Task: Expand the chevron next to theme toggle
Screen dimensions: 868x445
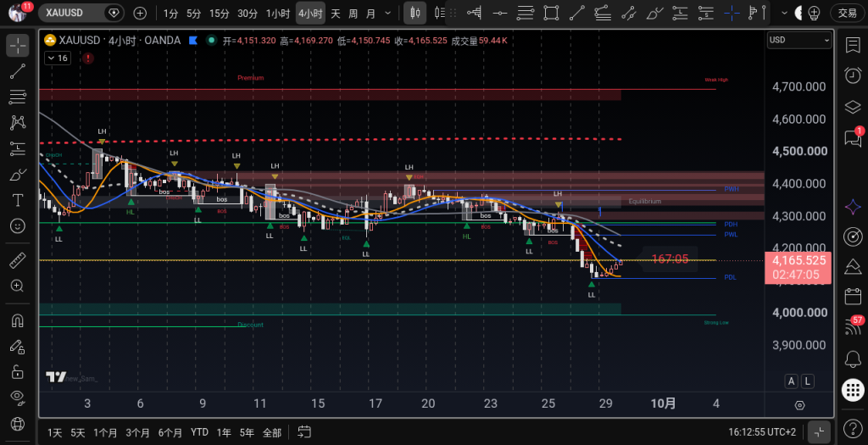Action: [x=784, y=13]
